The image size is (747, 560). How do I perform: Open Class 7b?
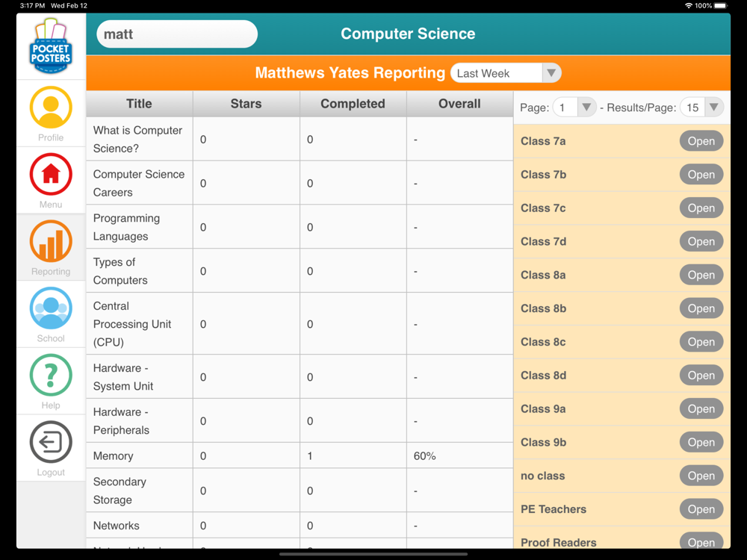click(701, 175)
